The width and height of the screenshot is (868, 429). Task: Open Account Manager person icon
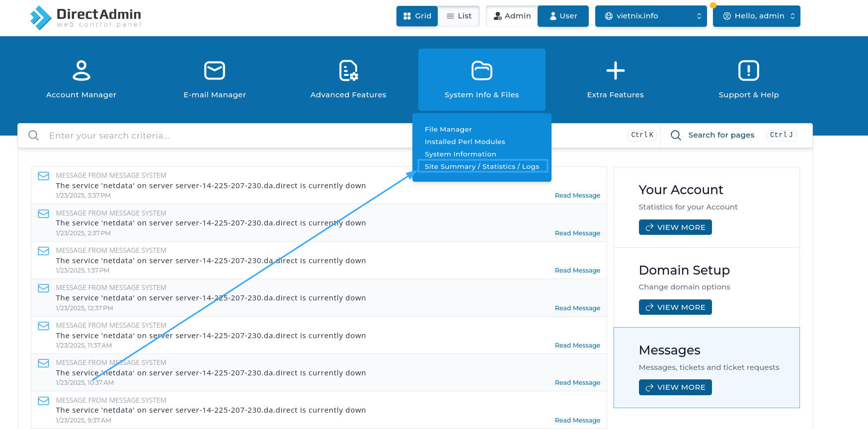(81, 71)
